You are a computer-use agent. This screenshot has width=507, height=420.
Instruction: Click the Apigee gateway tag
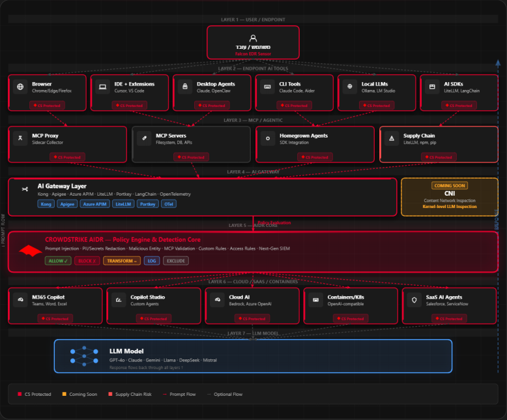coord(67,204)
